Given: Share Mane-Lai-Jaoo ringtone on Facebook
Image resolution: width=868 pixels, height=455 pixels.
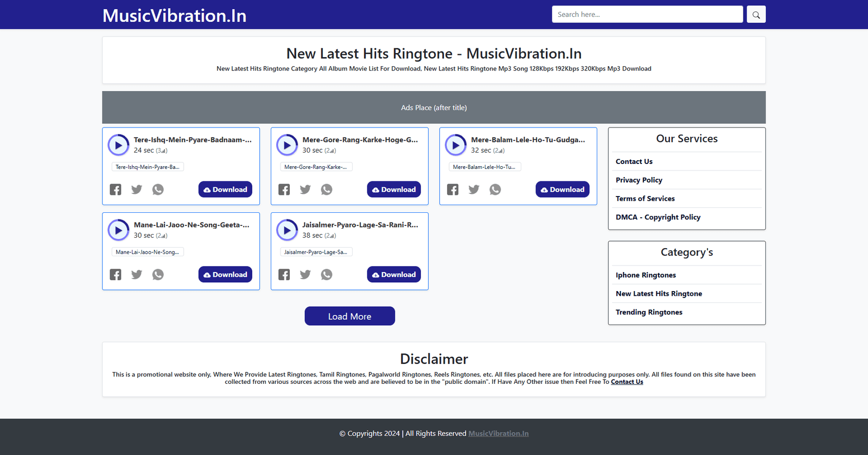Looking at the screenshot, I should 116,275.
